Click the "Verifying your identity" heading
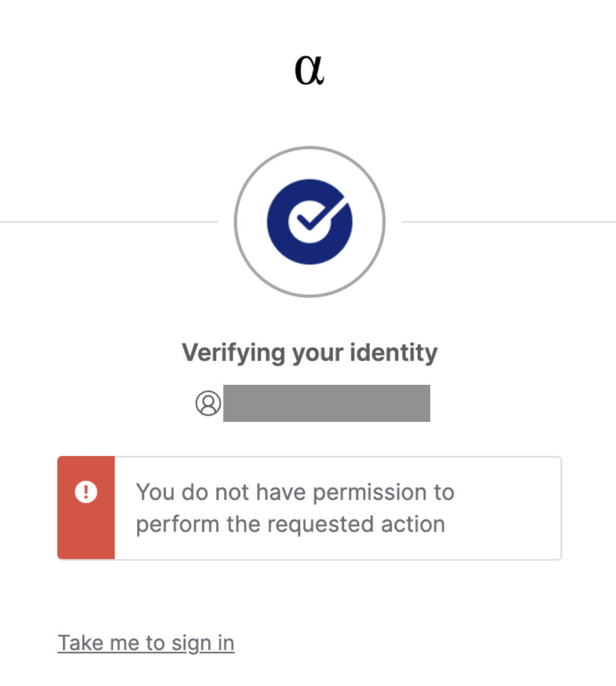This screenshot has width=616, height=686. tap(310, 353)
